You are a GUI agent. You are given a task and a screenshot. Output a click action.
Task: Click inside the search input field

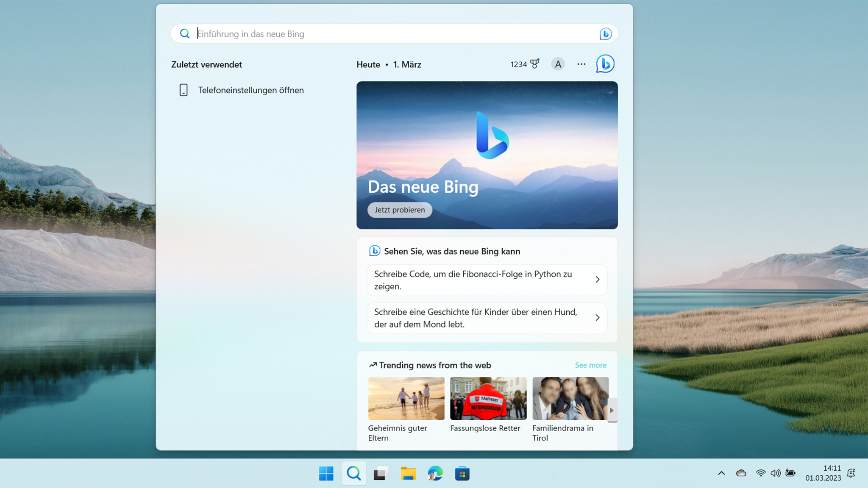(x=381, y=33)
